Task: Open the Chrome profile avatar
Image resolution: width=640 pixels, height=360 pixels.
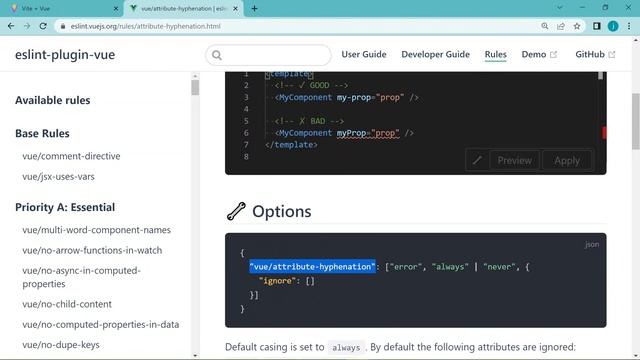Action: click(x=613, y=26)
